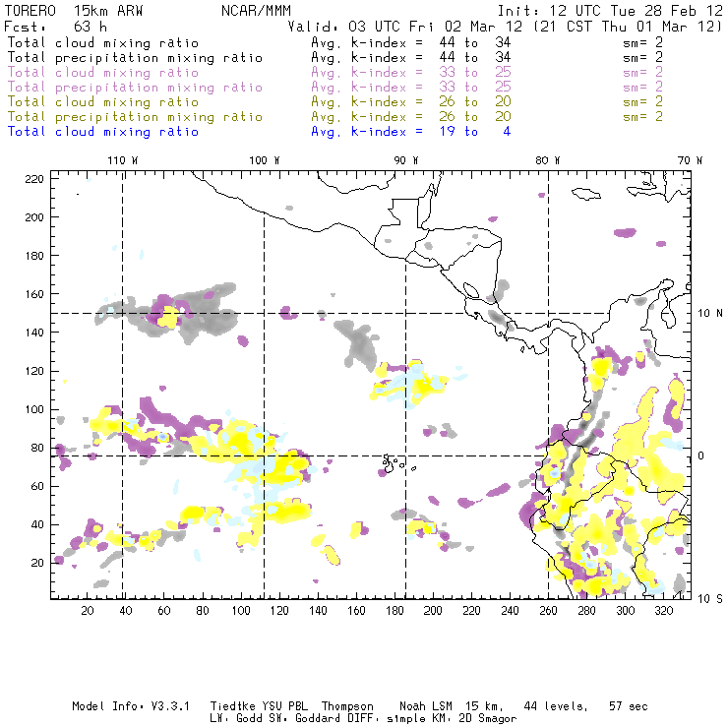Screen dimensions: 728x728
Task: Select "100" on the vertical axis
Action: [x=34, y=409]
